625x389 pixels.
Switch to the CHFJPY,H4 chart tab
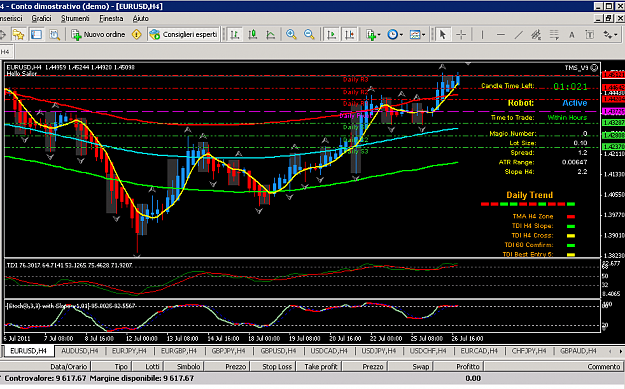coord(529,351)
